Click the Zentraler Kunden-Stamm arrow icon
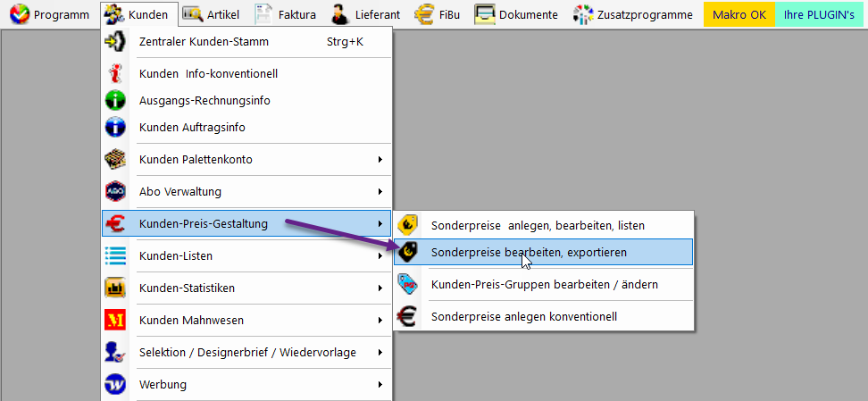Screen dimensions: 868x401 pyautogui.click(x=115, y=42)
